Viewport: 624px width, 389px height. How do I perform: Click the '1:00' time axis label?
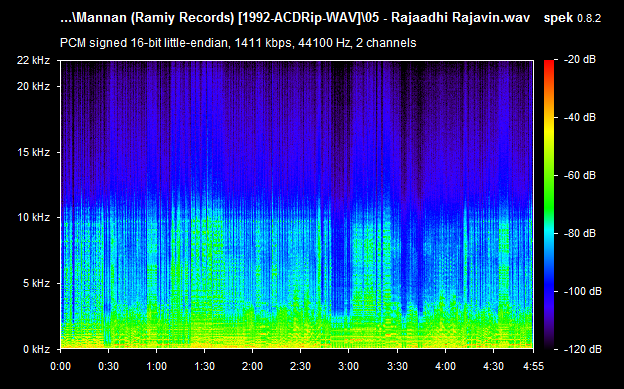click(156, 366)
